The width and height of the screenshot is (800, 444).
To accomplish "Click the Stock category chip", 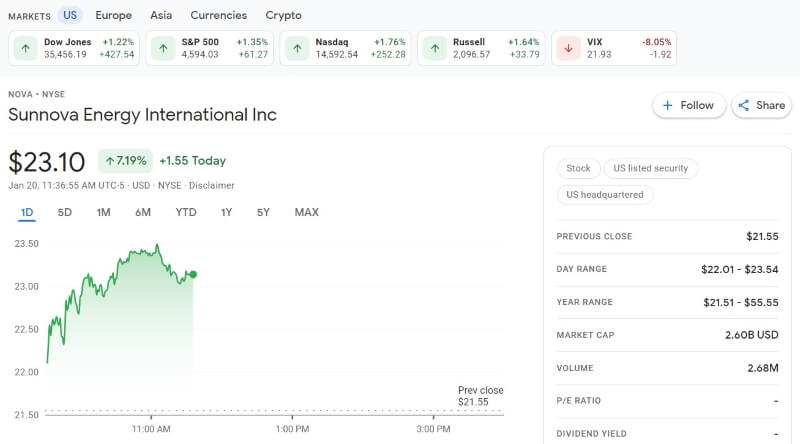I will [578, 168].
